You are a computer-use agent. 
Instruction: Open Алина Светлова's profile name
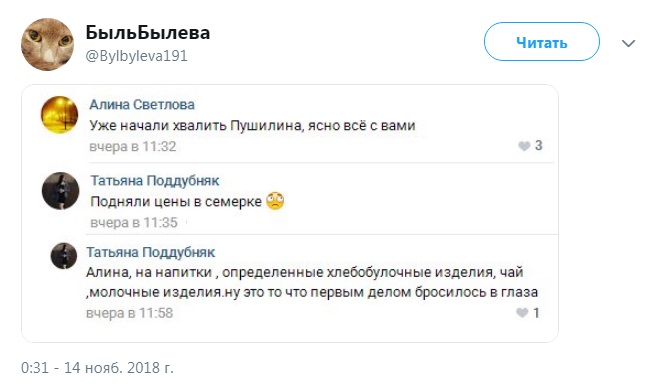point(142,105)
